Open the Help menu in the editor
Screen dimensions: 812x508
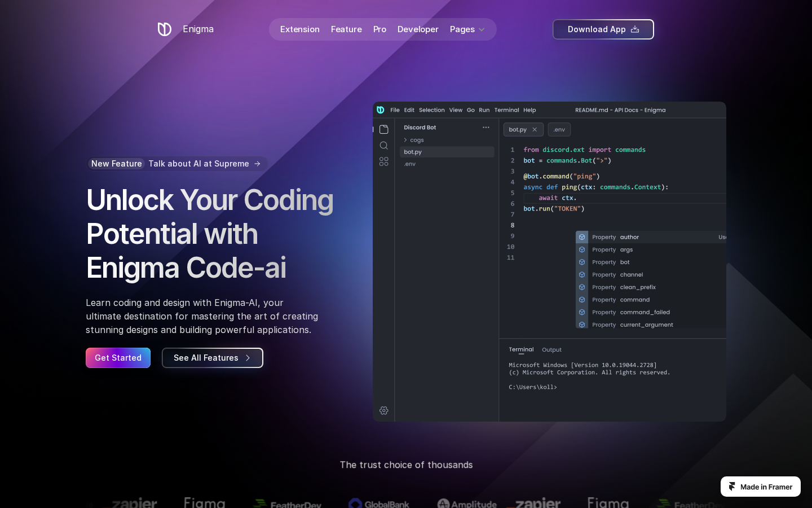pos(529,110)
